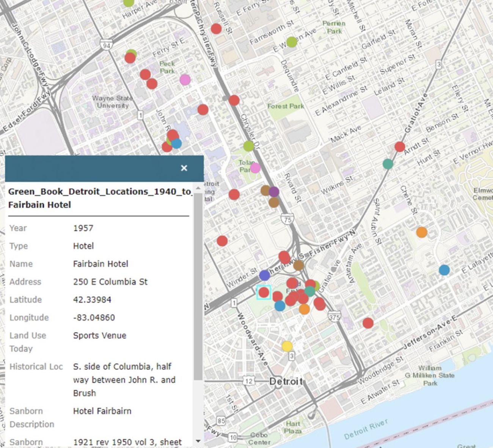This screenshot has width=493, height=448.
Task: Select longitude value -83.04860
Action: [94, 317]
